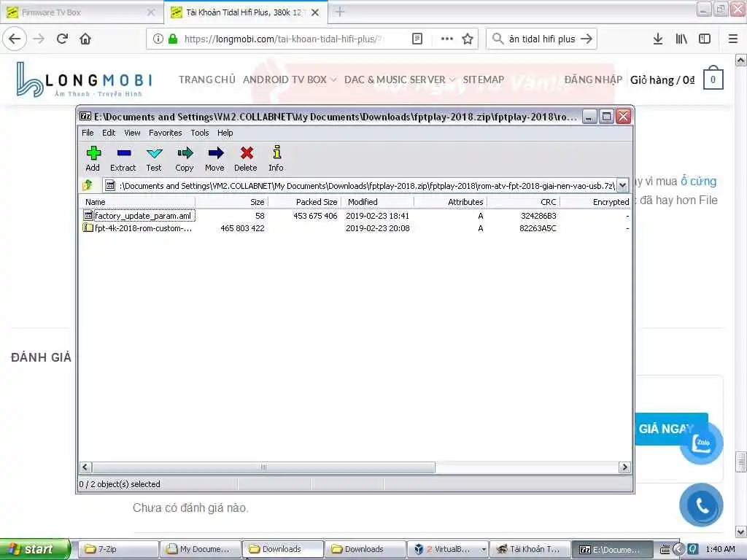Click size value 465 803 422
The width and height of the screenshot is (747, 560).
(x=242, y=228)
